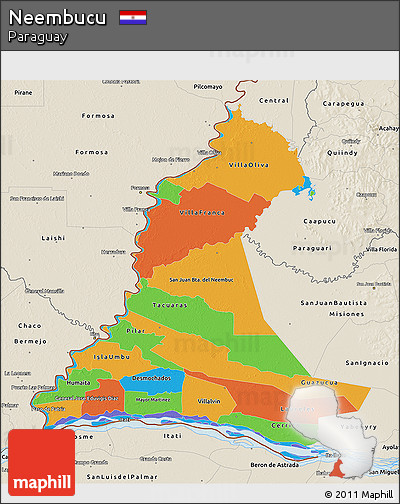The height and width of the screenshot is (504, 400).
Task: Click the 'Beron de Astrada' label
Action: tap(275, 465)
